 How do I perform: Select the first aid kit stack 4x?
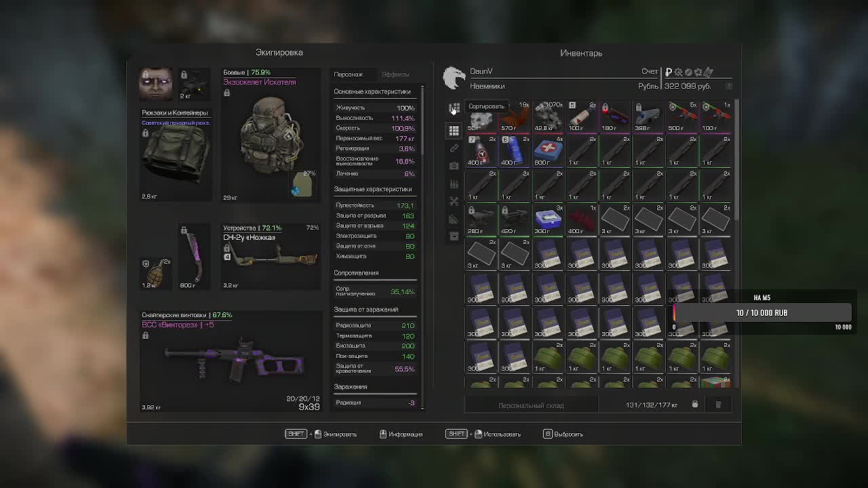548,150
